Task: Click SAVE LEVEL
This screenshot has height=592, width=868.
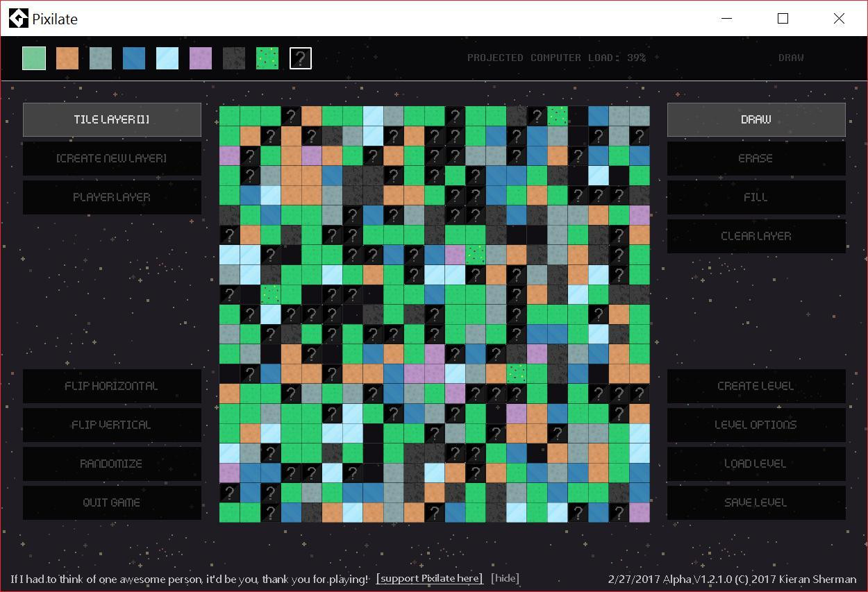Action: (x=756, y=502)
